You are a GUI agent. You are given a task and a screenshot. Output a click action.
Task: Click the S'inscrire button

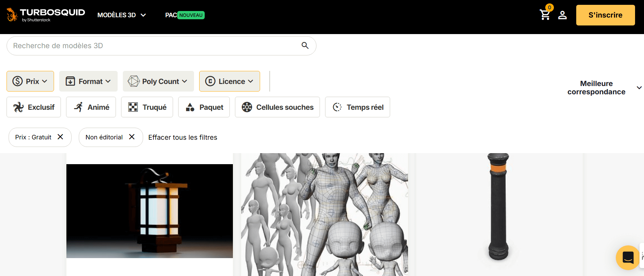pos(605,15)
